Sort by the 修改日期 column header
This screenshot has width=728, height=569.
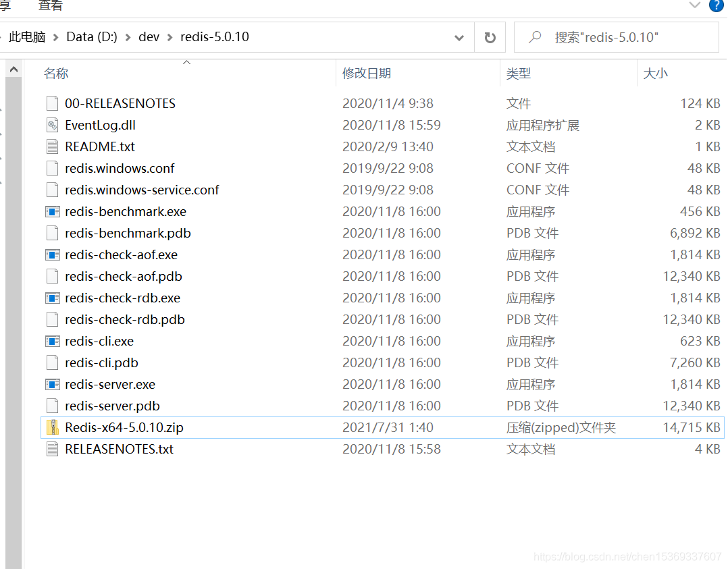click(x=367, y=74)
